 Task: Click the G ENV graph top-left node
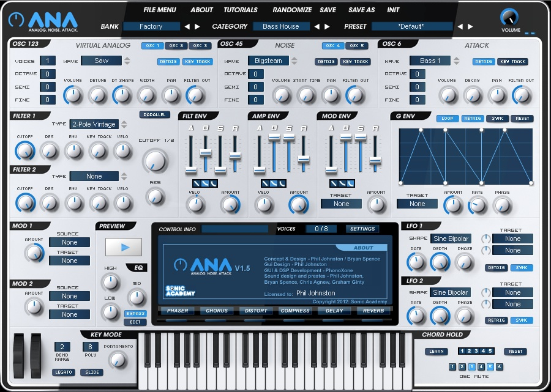[421, 130]
